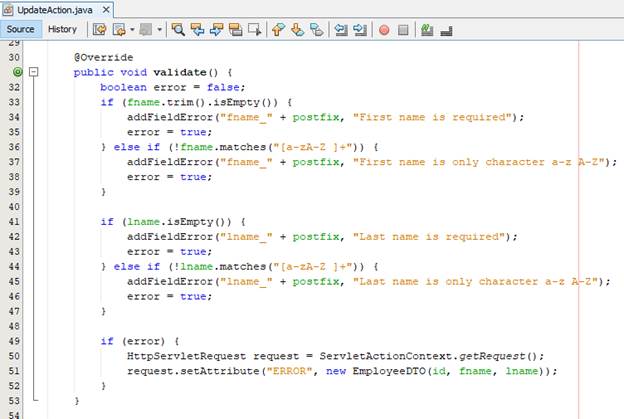Screen dimensions: 624x419
Task: Click the validate method name
Action: point(179,72)
